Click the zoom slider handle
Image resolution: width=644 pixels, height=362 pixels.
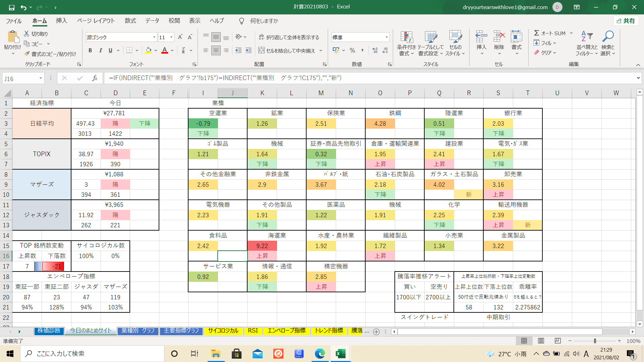[x=595, y=341]
